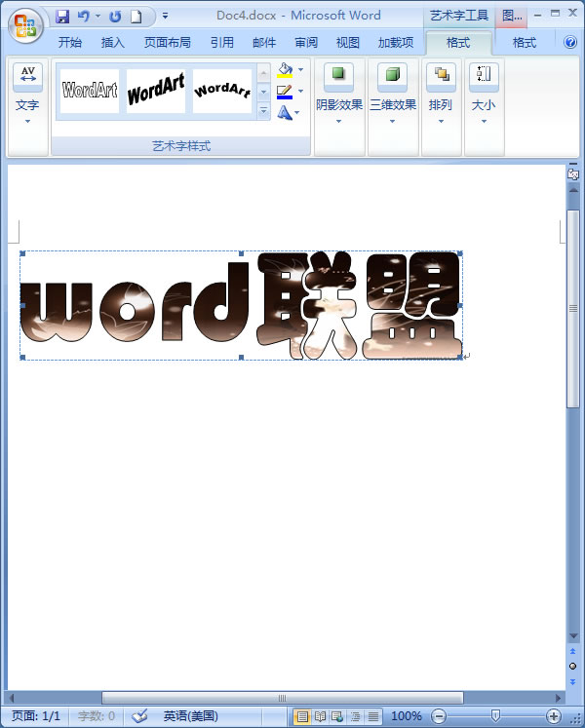This screenshot has height=728, width=585.
Task: Open the Shape Fill paint bucket
Action: coord(285,70)
